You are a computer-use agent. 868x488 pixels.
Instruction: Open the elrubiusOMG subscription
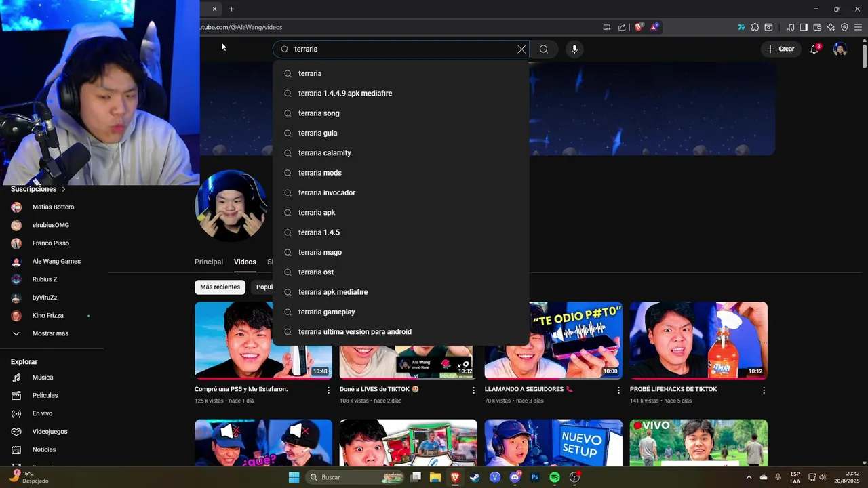pyautogui.click(x=52, y=225)
